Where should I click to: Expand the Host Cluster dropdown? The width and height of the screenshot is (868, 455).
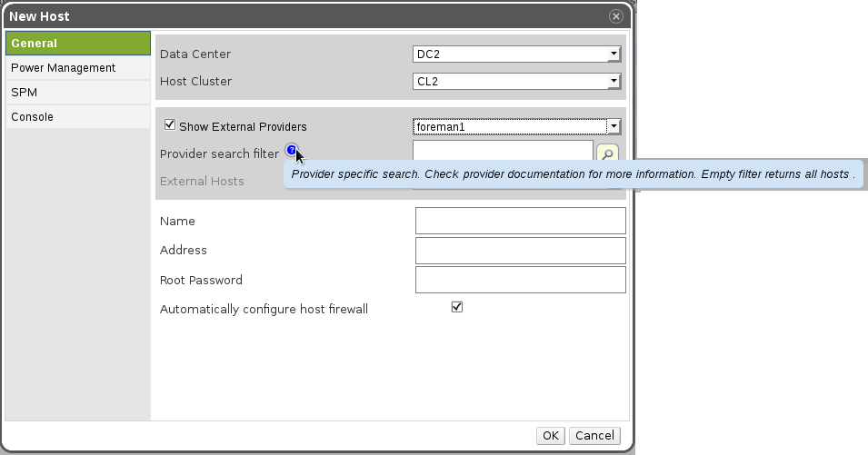(516, 82)
